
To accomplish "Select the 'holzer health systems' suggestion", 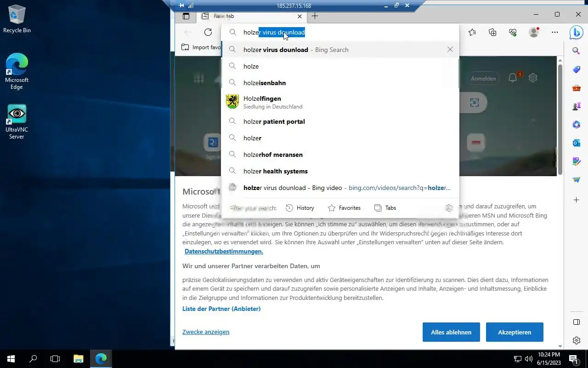I will [x=340, y=171].
